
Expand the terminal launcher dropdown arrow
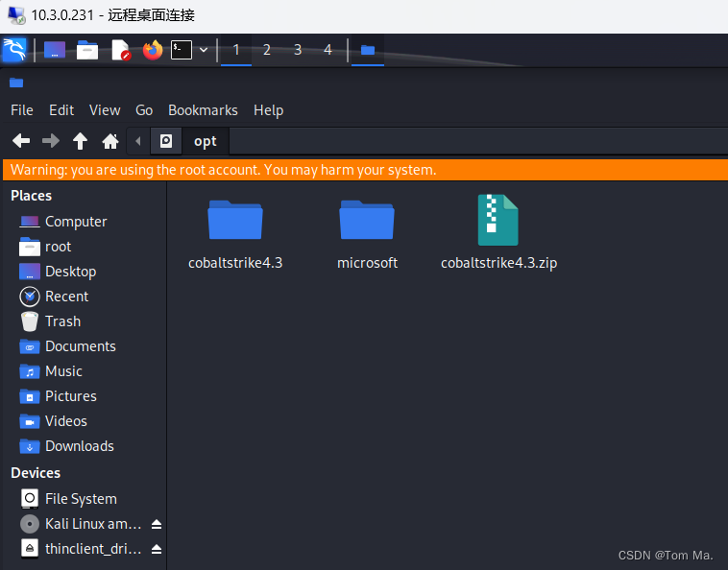click(x=204, y=50)
